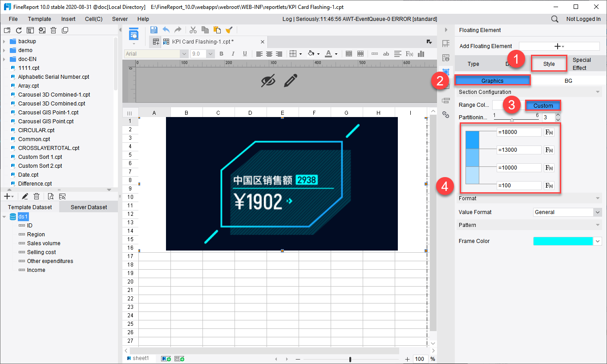Open the hyperlink panel icon
The width and height of the screenshot is (607, 364).
[x=445, y=115]
